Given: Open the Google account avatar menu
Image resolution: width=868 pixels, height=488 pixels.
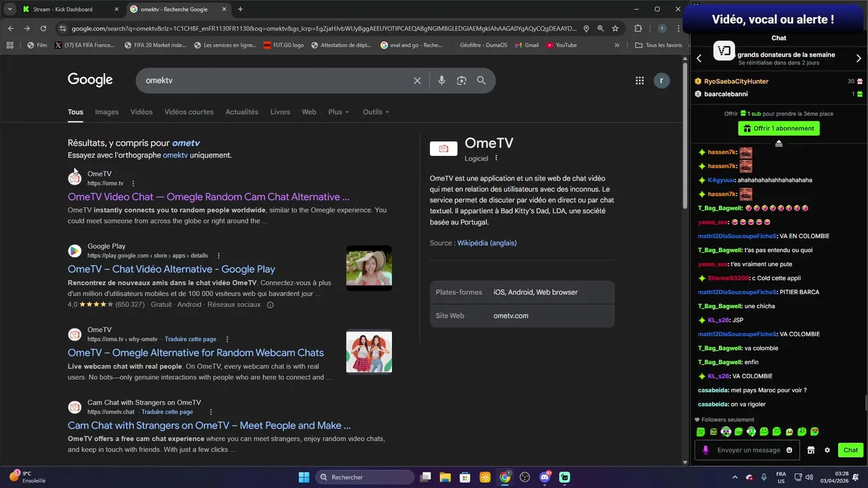Looking at the screenshot, I should click(x=661, y=81).
